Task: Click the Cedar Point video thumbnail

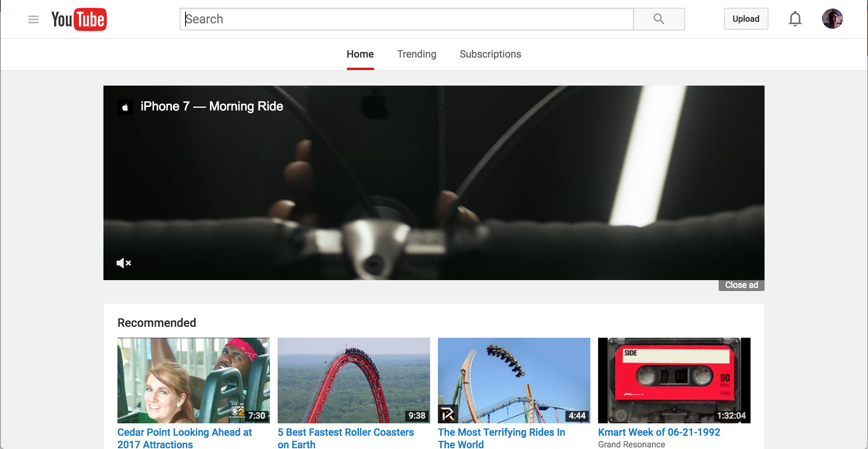Action: coord(194,381)
